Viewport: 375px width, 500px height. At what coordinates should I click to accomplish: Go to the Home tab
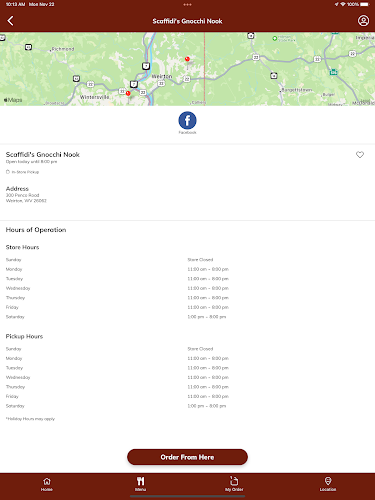point(47,484)
